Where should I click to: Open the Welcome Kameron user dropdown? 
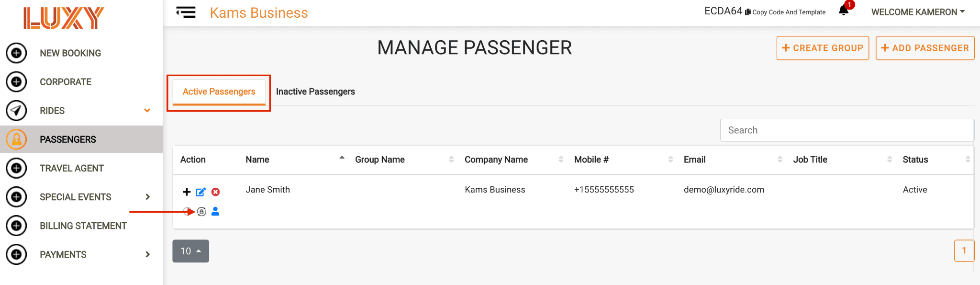(918, 12)
